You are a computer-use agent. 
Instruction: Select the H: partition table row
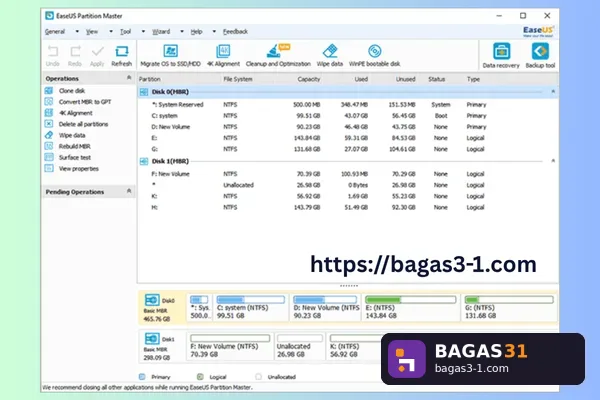point(347,207)
